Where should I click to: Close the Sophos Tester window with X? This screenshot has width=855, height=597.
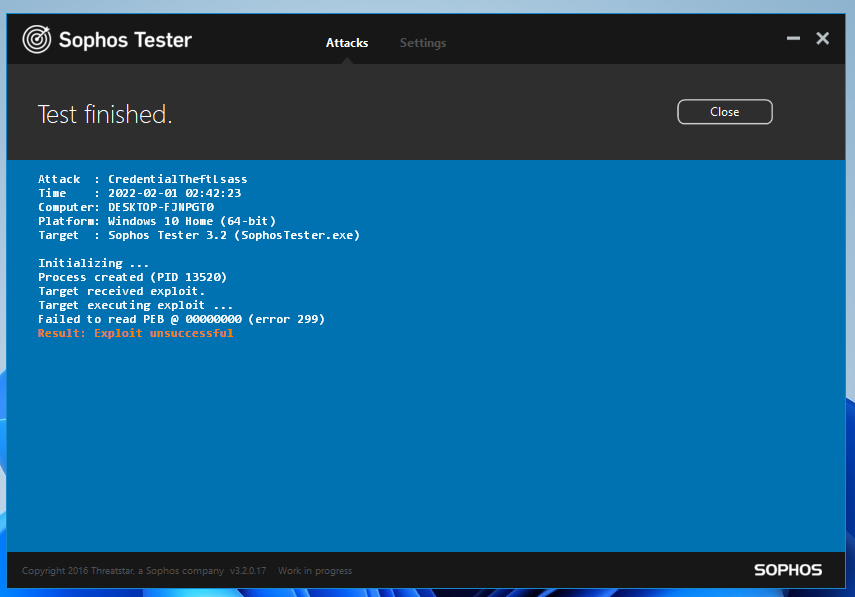[822, 38]
